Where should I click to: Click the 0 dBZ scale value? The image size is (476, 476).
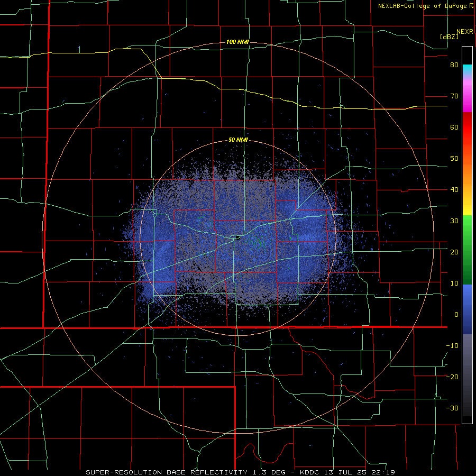(x=456, y=315)
